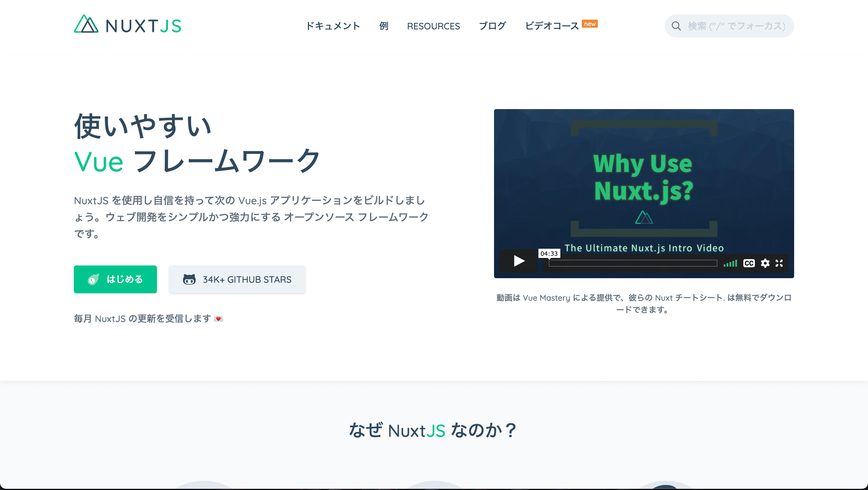
Task: Go to the ブログ page
Action: (492, 26)
